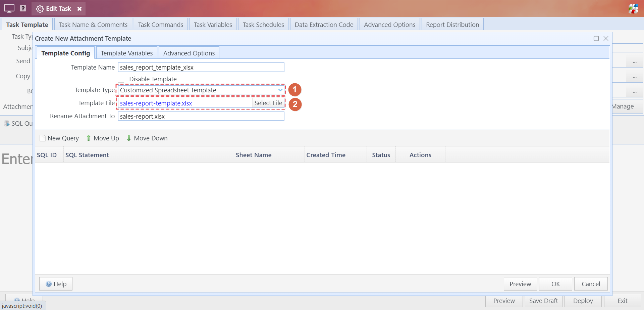The height and width of the screenshot is (310, 644).
Task: Click the monitor icon in the top bar
Action: [x=9, y=8]
